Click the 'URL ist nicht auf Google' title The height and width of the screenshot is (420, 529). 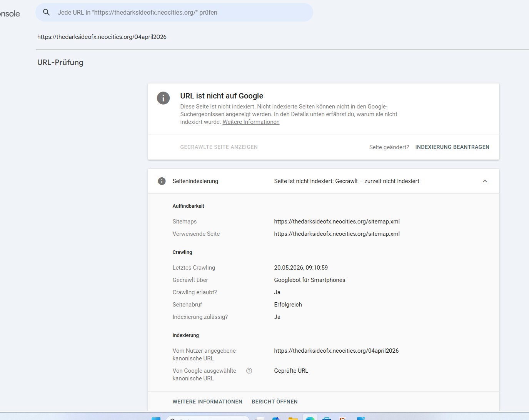point(222,96)
